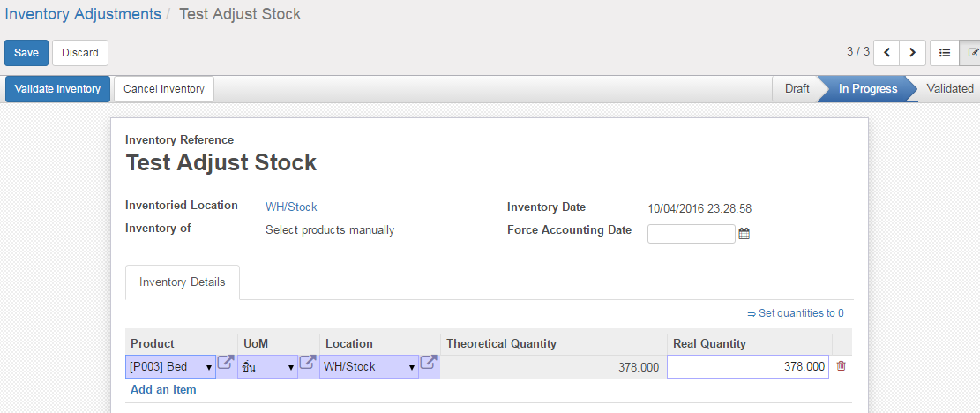Switch to form view

tap(970, 53)
